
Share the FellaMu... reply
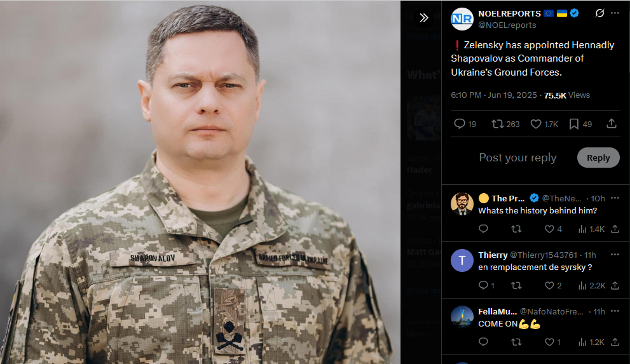point(615,342)
